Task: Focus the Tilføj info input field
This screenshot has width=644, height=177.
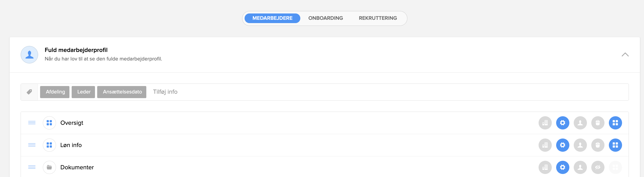Action: 387,92
